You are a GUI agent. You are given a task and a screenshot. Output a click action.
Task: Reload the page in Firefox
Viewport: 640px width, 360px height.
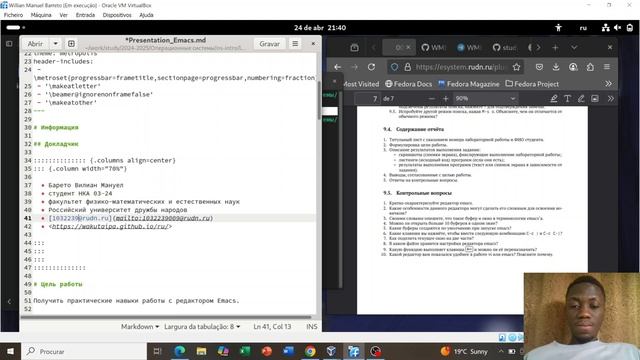[x=371, y=67]
